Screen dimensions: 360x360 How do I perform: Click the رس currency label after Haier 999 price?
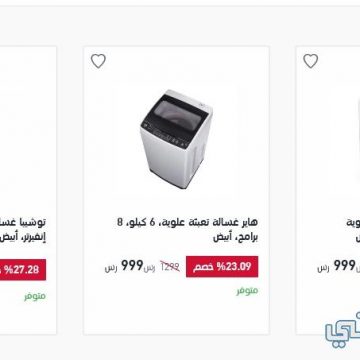tap(111, 268)
